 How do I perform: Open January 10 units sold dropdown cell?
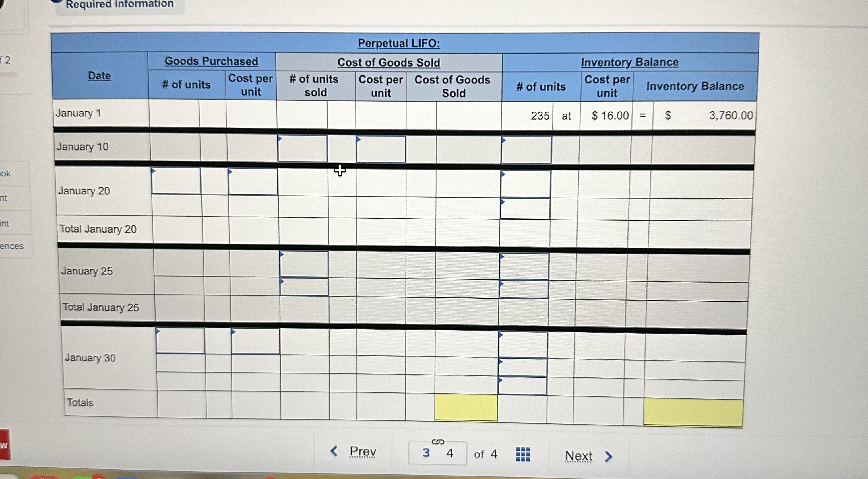pos(302,149)
